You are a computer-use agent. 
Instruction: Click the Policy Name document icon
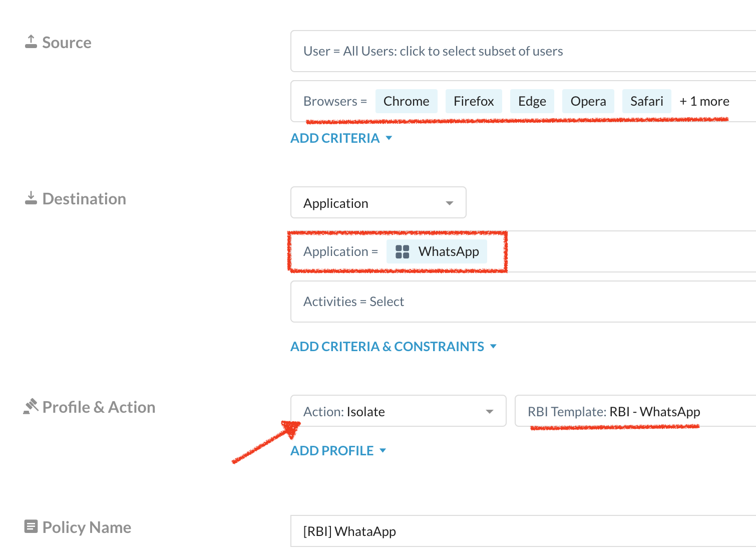coord(31,526)
